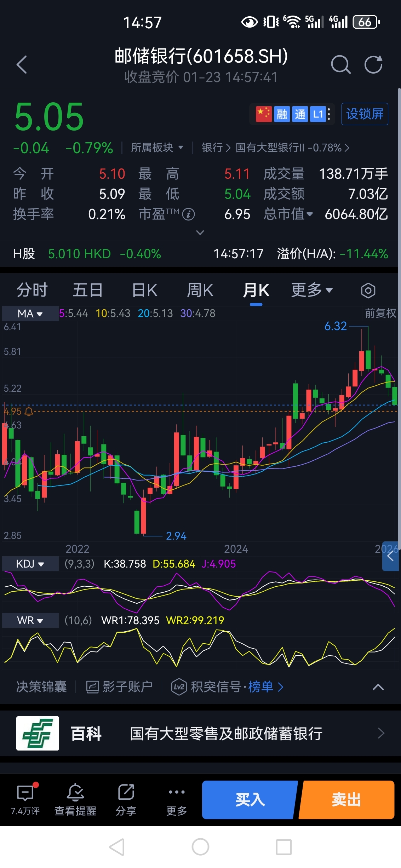
Task: Expand the 所属板块 dropdown
Action: coord(157,148)
